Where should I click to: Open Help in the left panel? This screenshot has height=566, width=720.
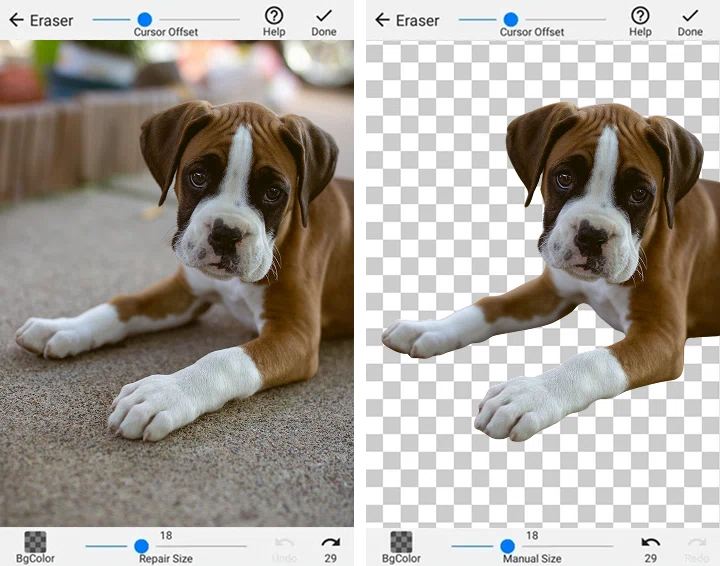(274, 20)
